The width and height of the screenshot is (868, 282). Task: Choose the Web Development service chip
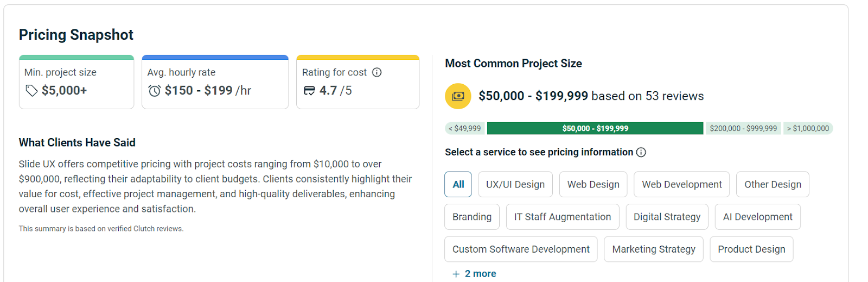tap(682, 184)
